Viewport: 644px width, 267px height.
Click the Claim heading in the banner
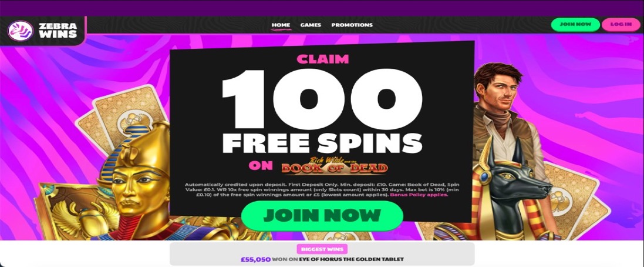(322, 59)
